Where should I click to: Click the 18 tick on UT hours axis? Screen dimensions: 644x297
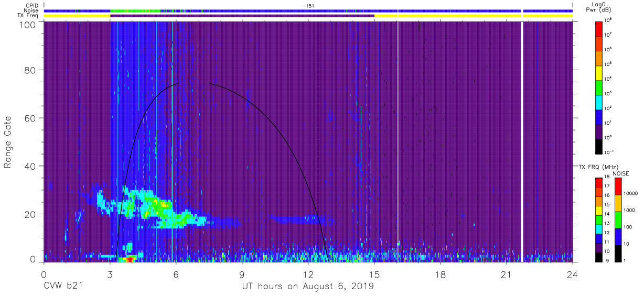tap(440, 274)
